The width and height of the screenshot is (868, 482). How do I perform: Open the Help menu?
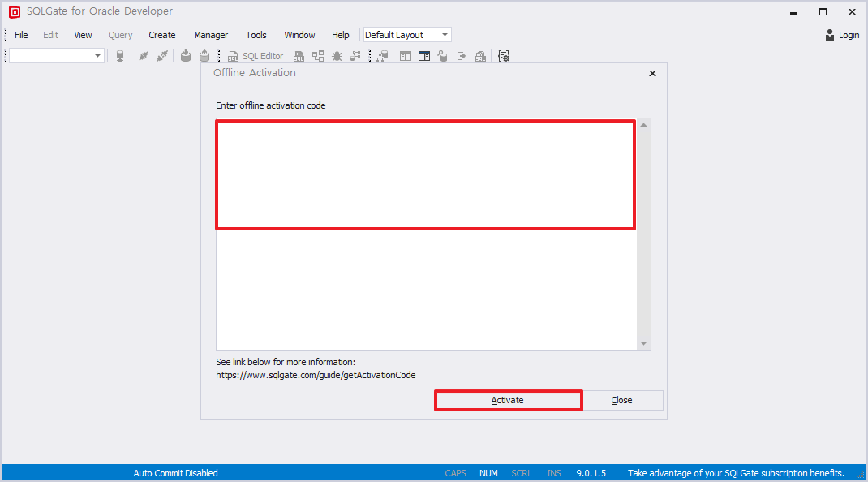pyautogui.click(x=341, y=35)
